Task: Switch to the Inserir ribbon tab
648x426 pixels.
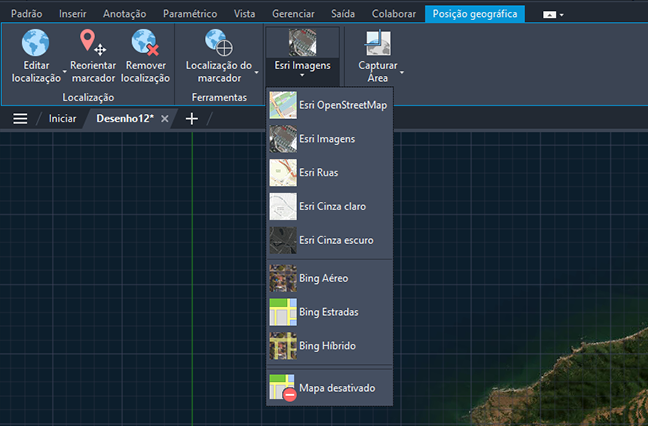Action: tap(73, 14)
